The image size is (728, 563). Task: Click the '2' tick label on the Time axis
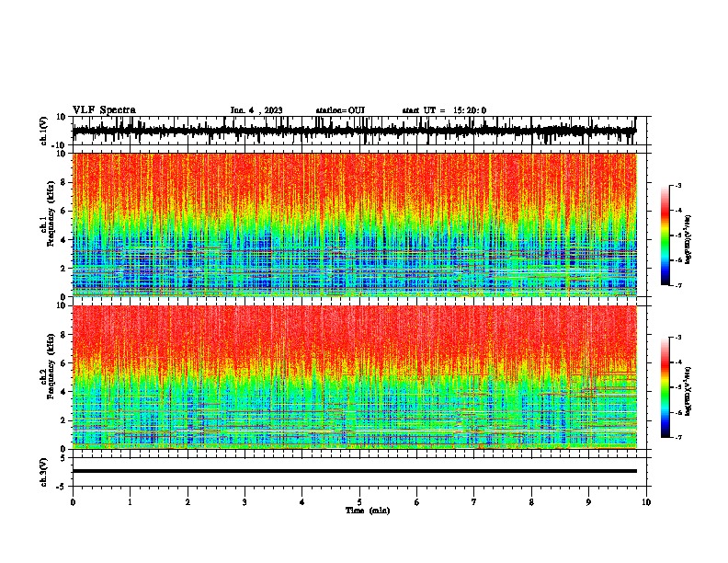pos(188,502)
